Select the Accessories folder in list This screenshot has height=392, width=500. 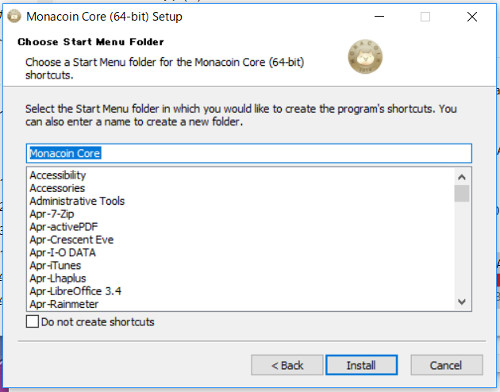(x=57, y=188)
